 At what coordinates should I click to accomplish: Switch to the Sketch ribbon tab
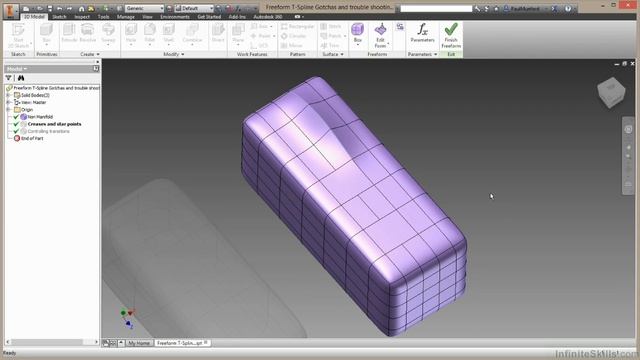59,17
